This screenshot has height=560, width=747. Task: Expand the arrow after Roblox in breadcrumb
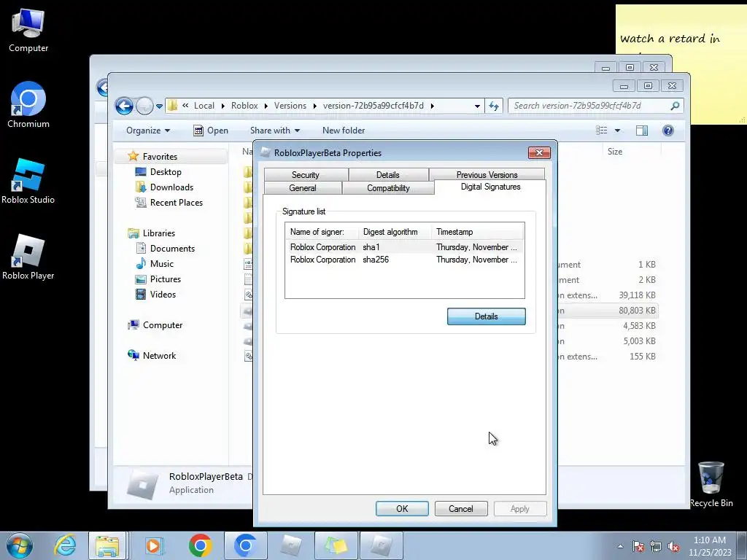pyautogui.click(x=266, y=106)
